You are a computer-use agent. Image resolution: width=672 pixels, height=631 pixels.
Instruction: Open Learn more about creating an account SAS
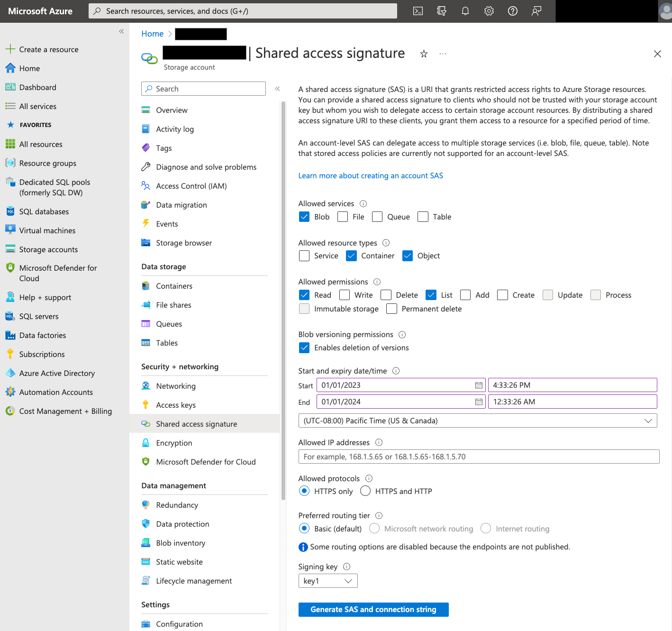370,175
